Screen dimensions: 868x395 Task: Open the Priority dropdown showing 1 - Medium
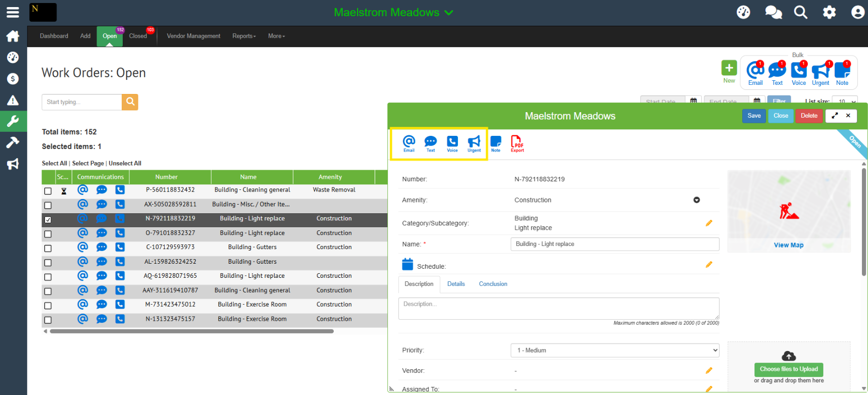tap(615, 350)
